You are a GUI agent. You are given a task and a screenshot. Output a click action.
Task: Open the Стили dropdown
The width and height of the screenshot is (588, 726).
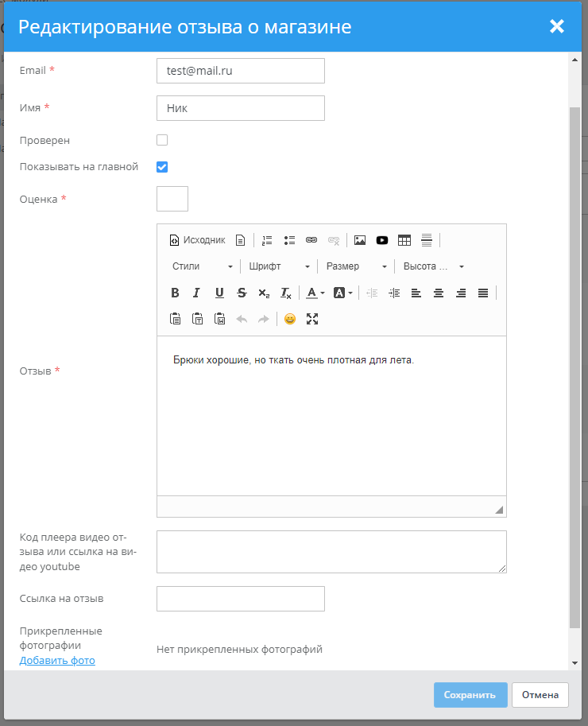[x=203, y=266]
